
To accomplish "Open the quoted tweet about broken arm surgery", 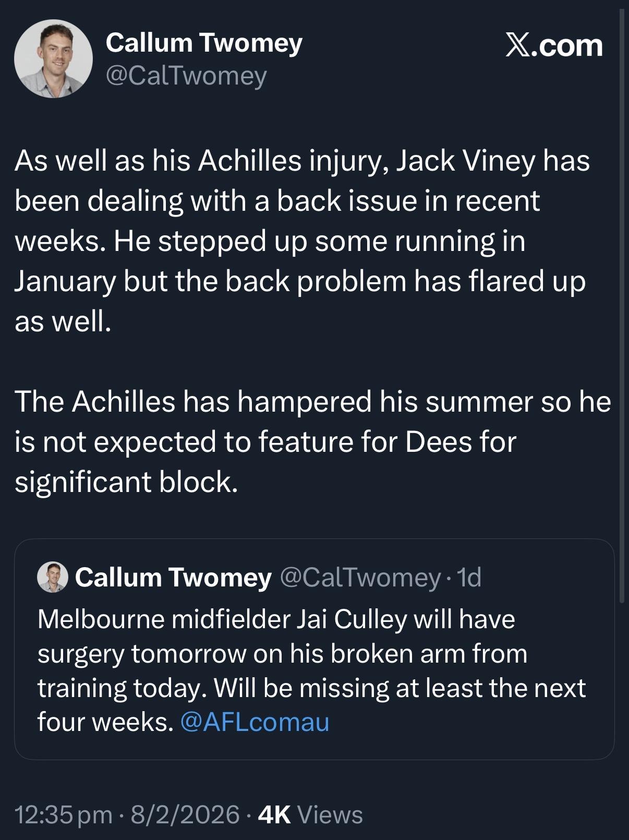I will [314, 670].
